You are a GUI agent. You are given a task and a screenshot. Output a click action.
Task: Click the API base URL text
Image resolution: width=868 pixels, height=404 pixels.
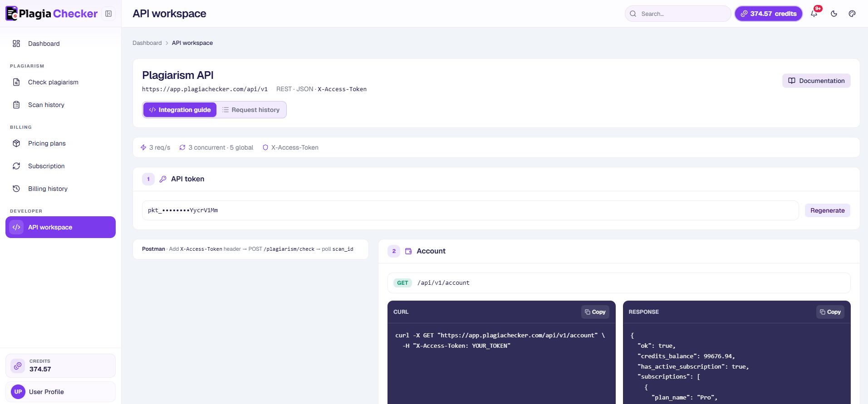click(x=205, y=89)
